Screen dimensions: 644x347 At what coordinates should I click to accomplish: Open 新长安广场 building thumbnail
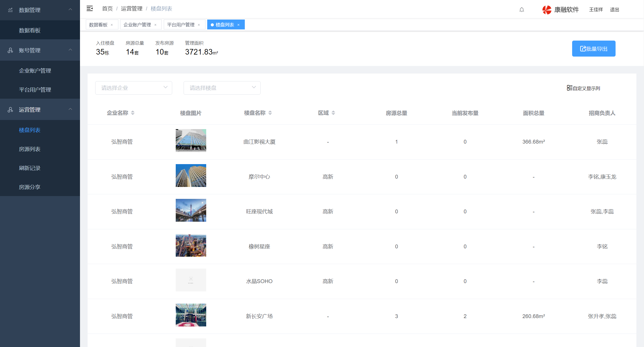tap(191, 315)
